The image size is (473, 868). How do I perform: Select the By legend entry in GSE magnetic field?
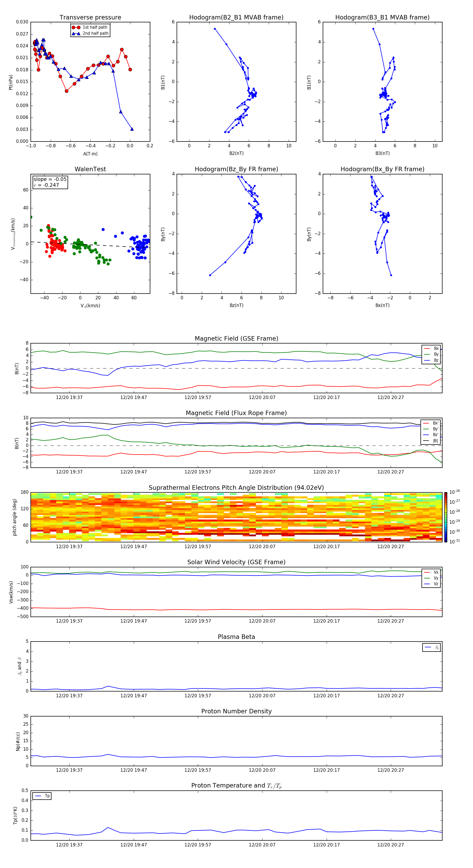coord(431,355)
